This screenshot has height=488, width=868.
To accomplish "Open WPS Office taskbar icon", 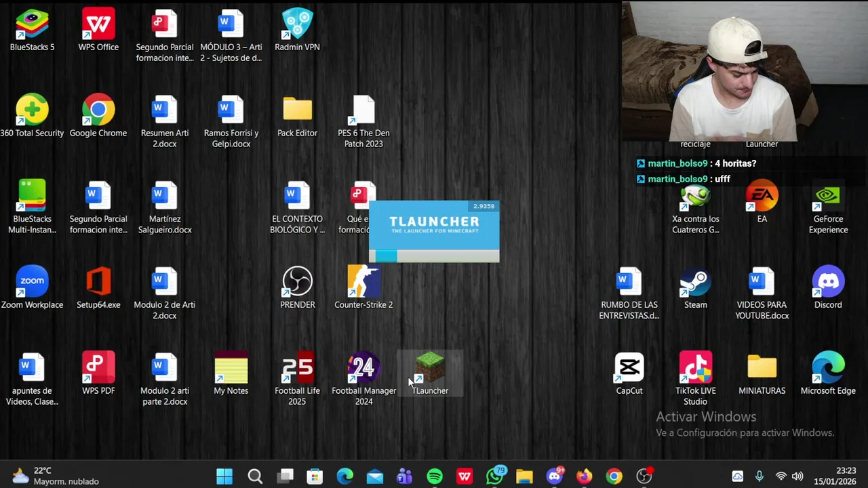I will point(465,476).
